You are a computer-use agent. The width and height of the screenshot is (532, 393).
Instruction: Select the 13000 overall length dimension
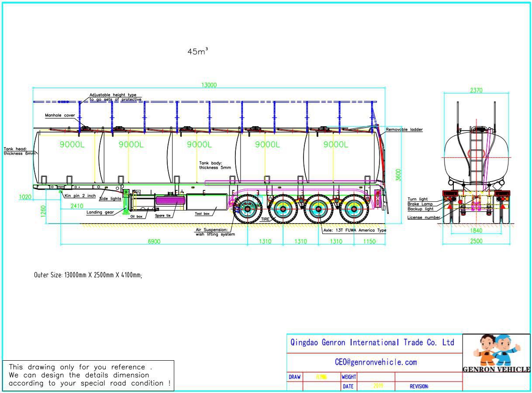tap(209, 85)
